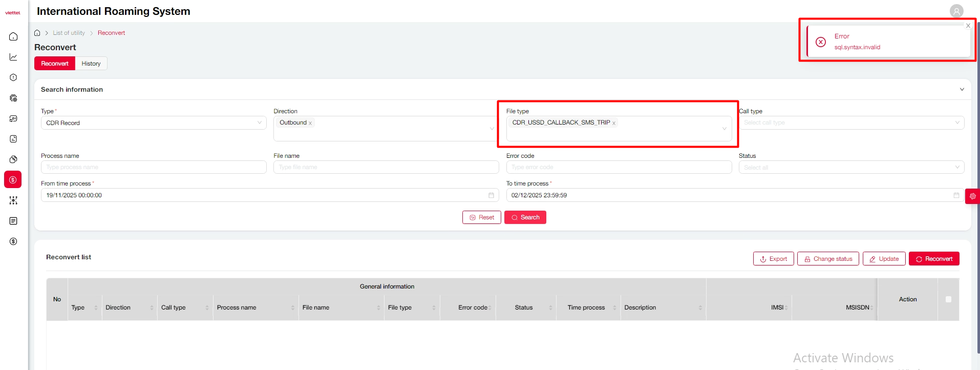Click the Export button
980x370 pixels.
click(x=773, y=259)
